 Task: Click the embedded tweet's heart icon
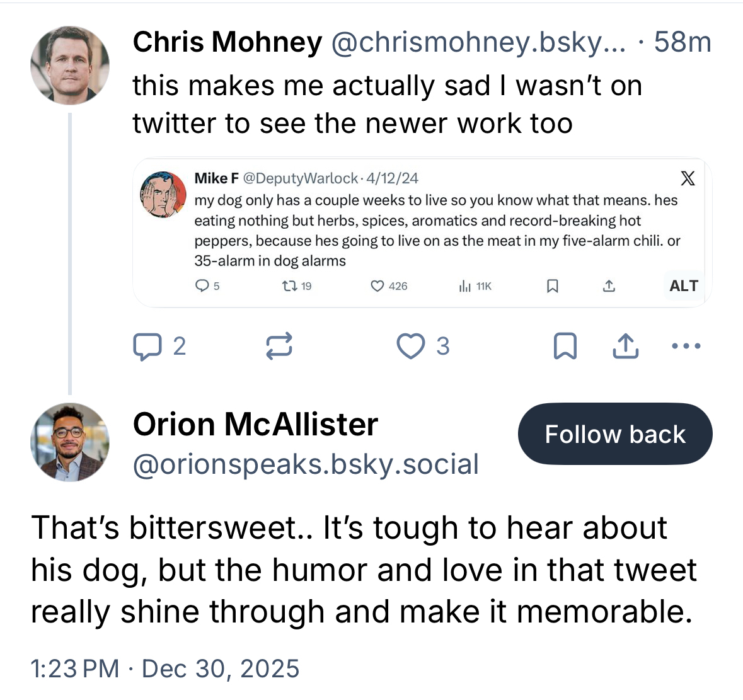coord(377,286)
